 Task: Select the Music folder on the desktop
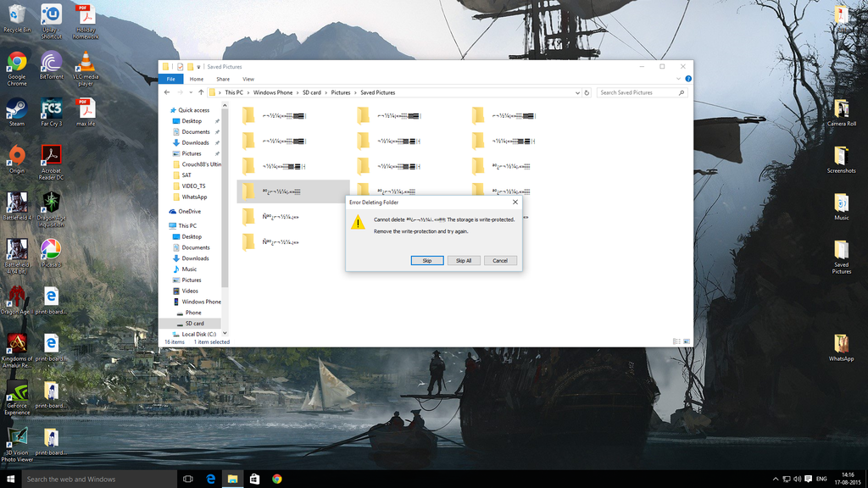(842, 207)
